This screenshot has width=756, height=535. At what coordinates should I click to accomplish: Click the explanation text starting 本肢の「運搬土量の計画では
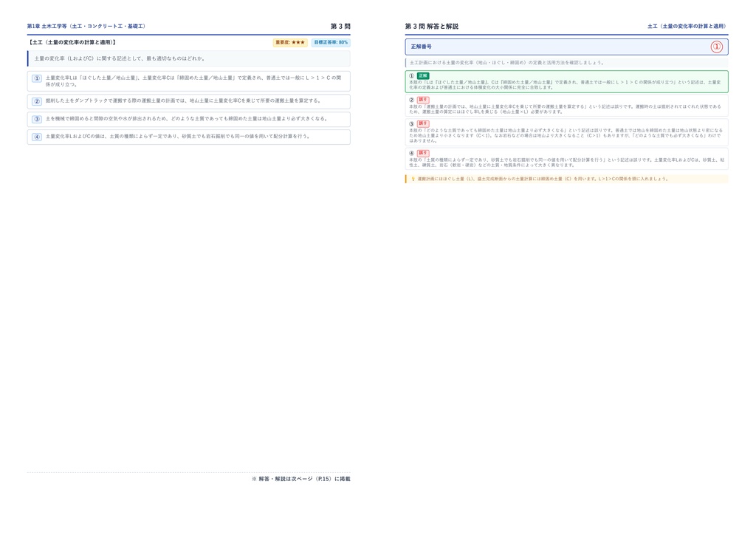tap(565, 109)
